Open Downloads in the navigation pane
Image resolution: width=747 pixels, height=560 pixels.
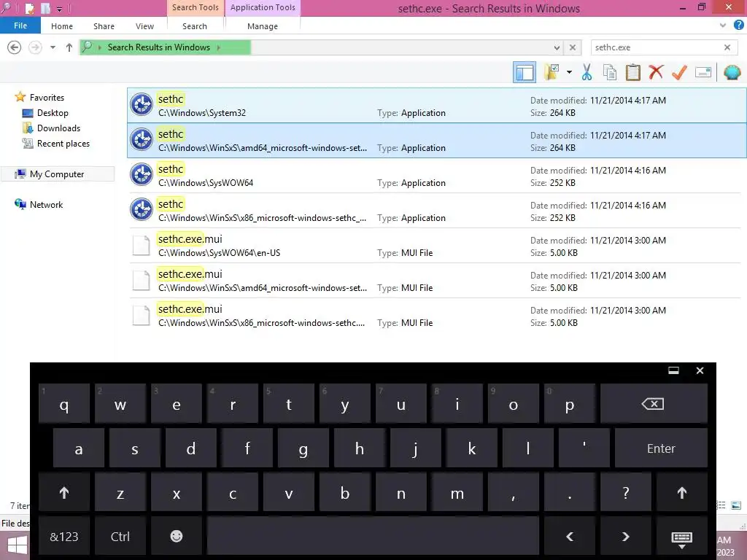[x=58, y=128]
